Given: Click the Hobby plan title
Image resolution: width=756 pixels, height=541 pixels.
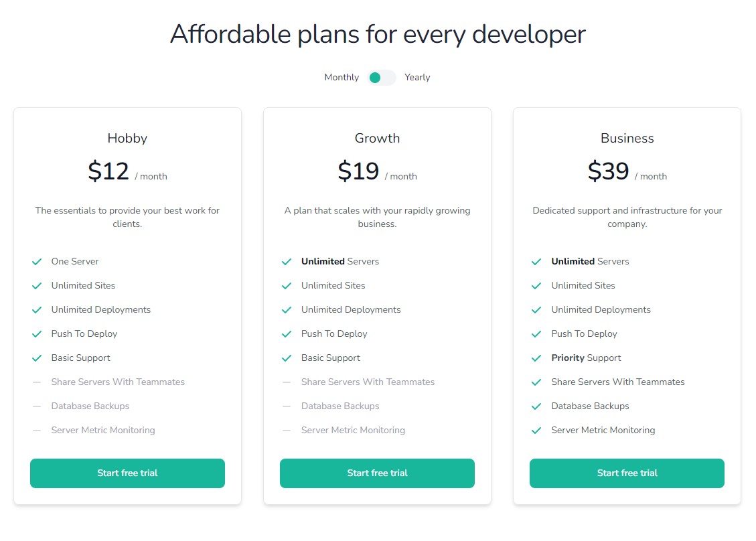Looking at the screenshot, I should pyautogui.click(x=127, y=139).
